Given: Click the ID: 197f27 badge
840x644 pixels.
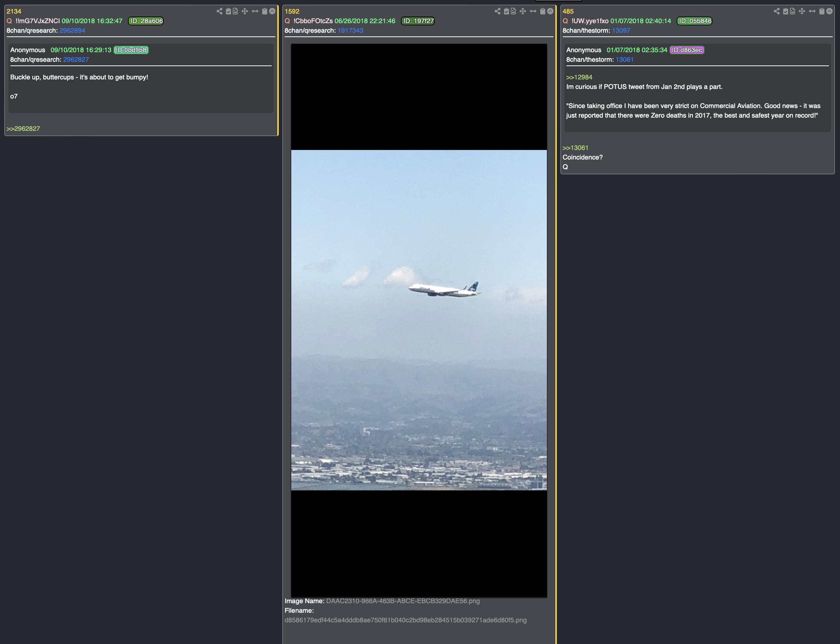Looking at the screenshot, I should click(x=418, y=21).
